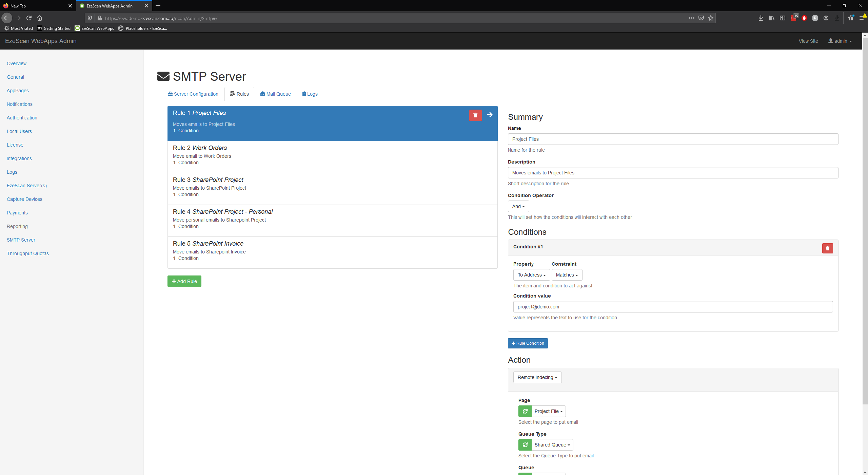The width and height of the screenshot is (868, 475).
Task: Open the Server Configuration tab
Action: tap(193, 94)
